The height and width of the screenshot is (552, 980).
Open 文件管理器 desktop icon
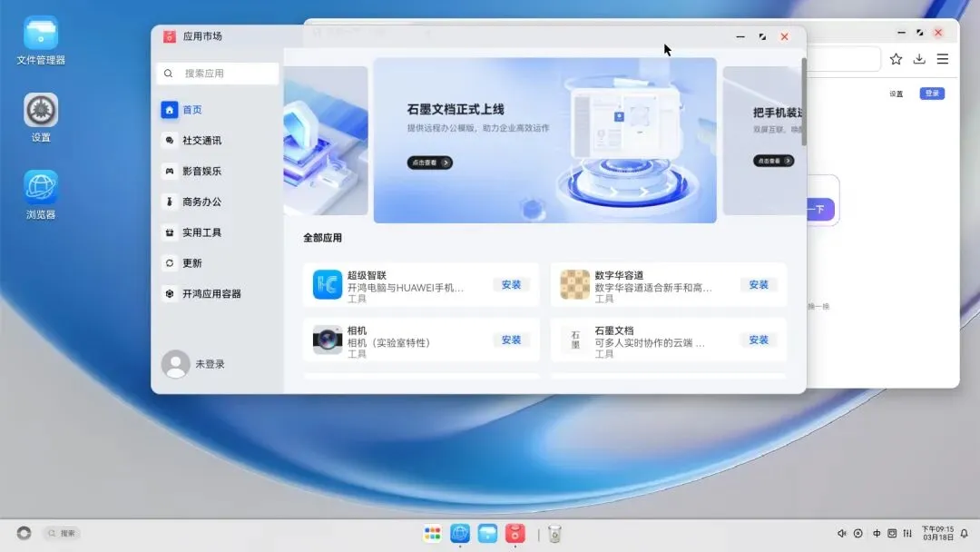[x=41, y=41]
